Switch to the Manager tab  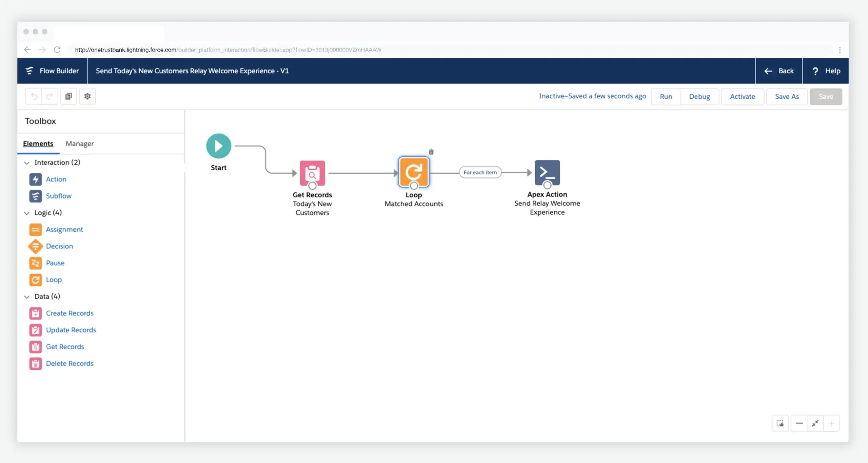coord(80,143)
